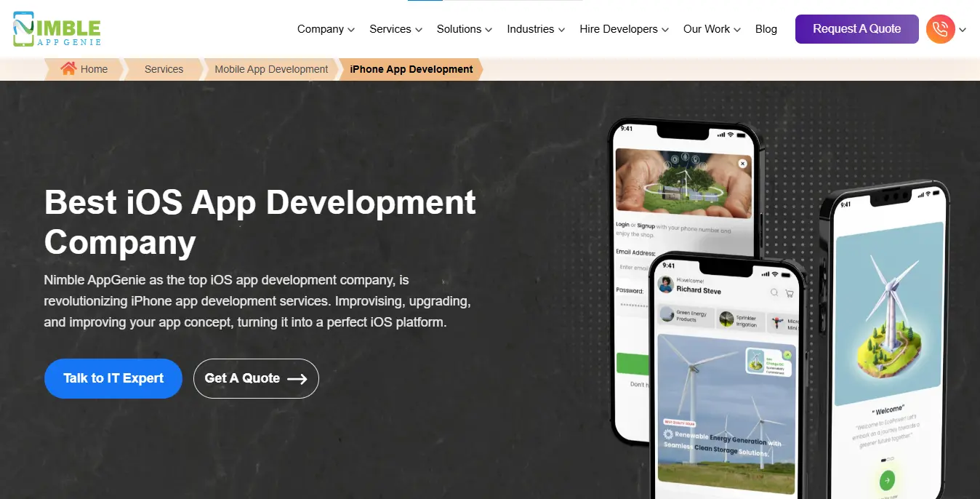Tap the green circular arrow on rightmost phone
This screenshot has width=980, height=499.
point(885,481)
